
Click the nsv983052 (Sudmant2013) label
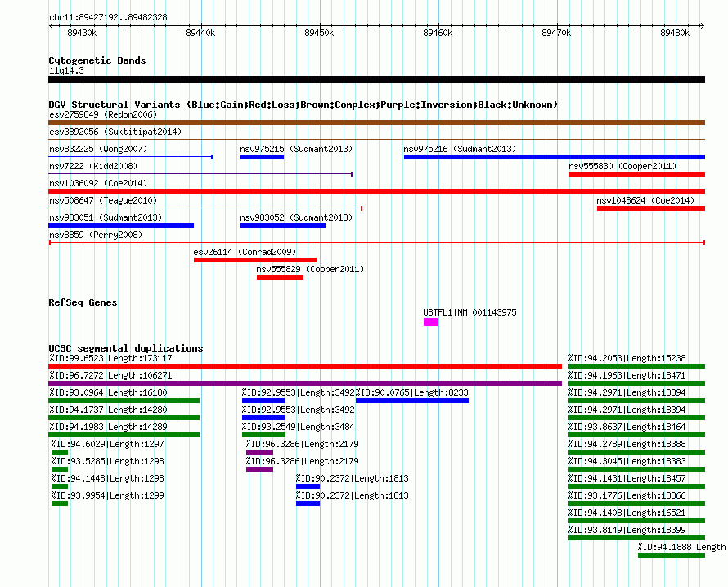tap(296, 217)
